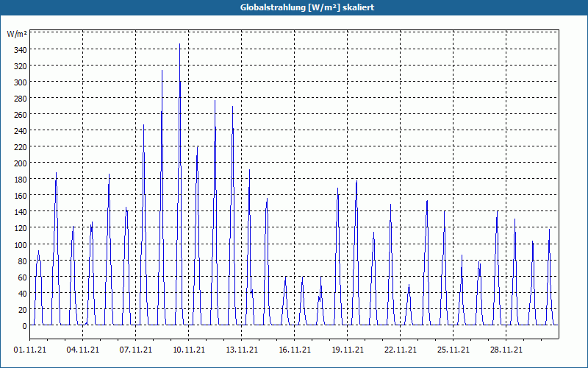Select the y-axis value '200'
The width and height of the screenshot is (588, 368).
(x=21, y=163)
